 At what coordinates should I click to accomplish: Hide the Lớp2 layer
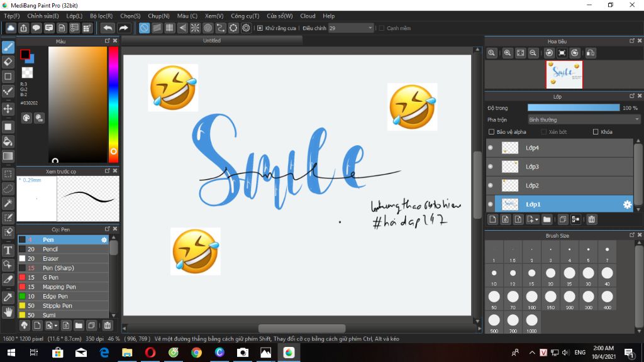[x=491, y=185]
